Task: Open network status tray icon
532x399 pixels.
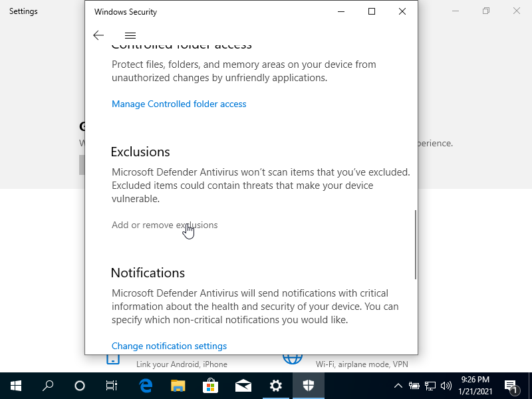Action: [430, 386]
